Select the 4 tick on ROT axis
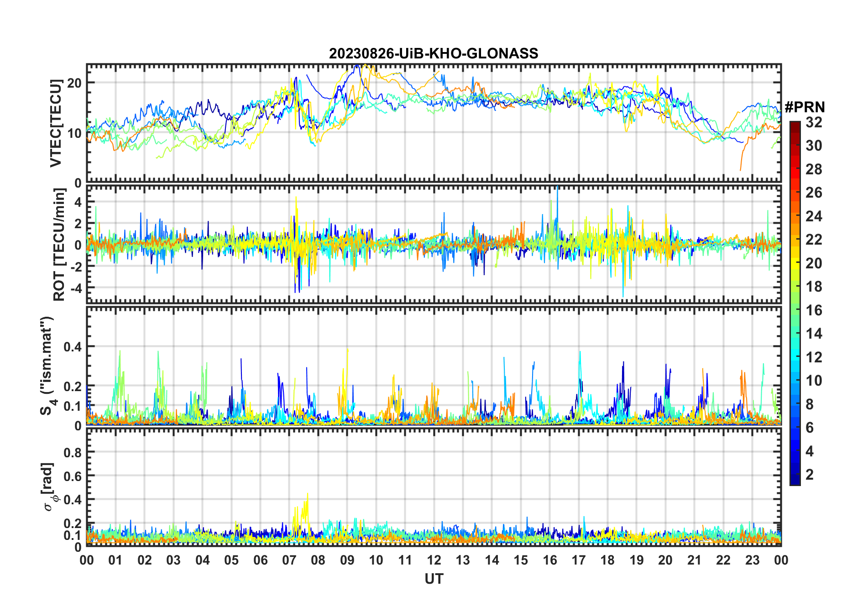This screenshot has height=607, width=868. pos(78,202)
